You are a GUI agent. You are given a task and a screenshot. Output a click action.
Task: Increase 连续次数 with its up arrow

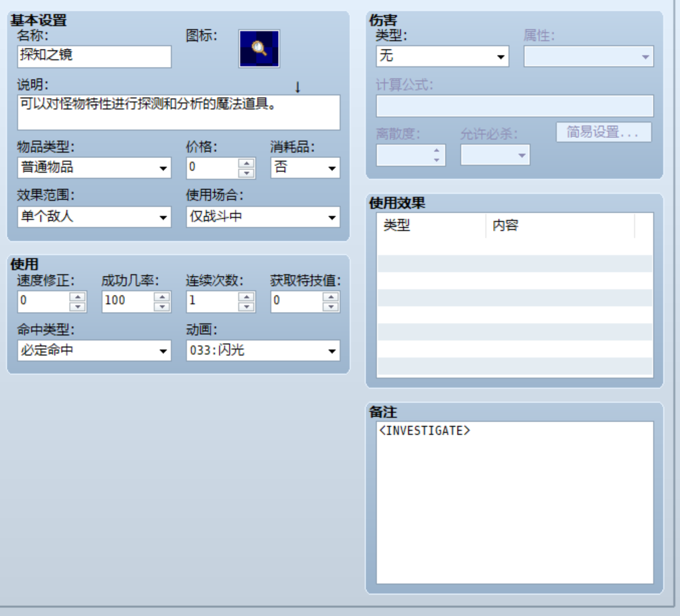pos(247,297)
